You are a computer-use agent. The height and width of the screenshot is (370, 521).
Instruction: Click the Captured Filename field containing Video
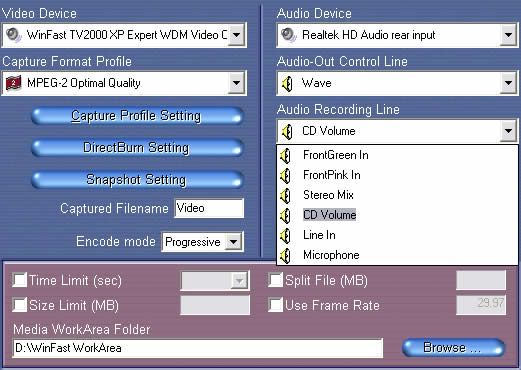(209, 208)
